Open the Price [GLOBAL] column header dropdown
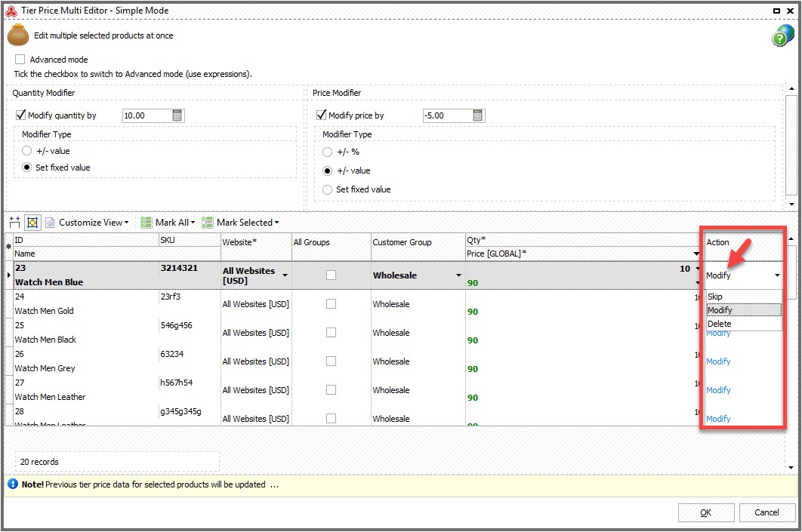The width and height of the screenshot is (802, 532). tap(696, 254)
